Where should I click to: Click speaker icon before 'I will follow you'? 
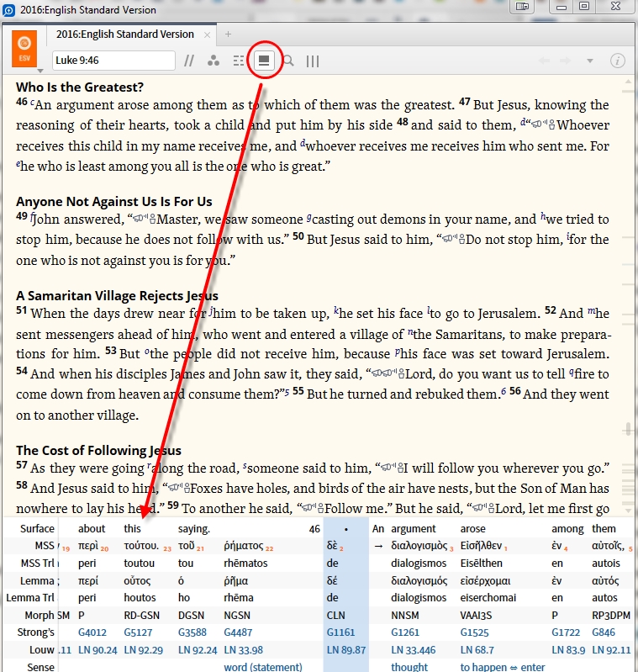coord(392,468)
